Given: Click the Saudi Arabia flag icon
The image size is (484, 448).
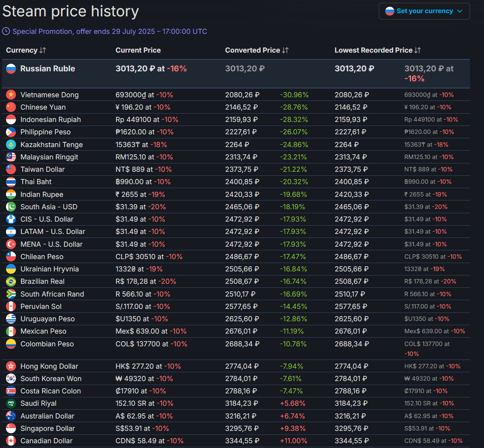Looking at the screenshot, I should [x=11, y=403].
